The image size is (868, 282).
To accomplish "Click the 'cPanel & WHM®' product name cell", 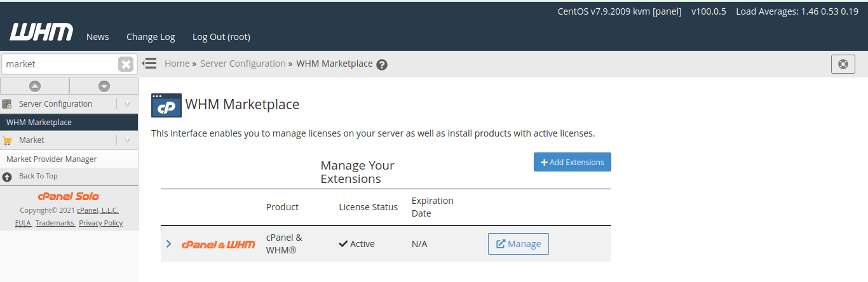I will 284,244.
